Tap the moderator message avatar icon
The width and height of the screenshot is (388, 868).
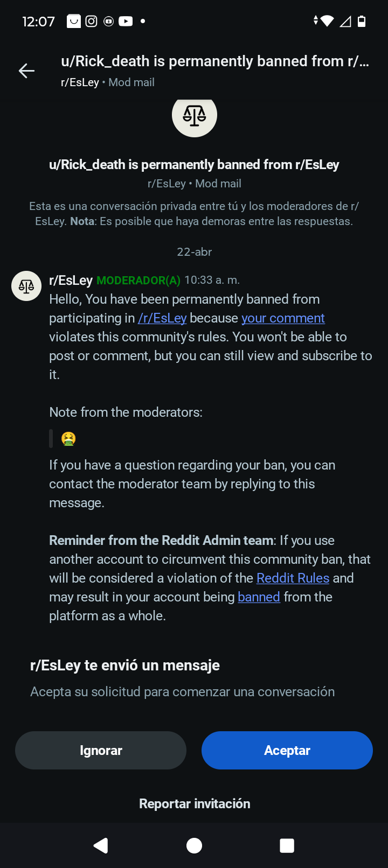[x=26, y=286]
